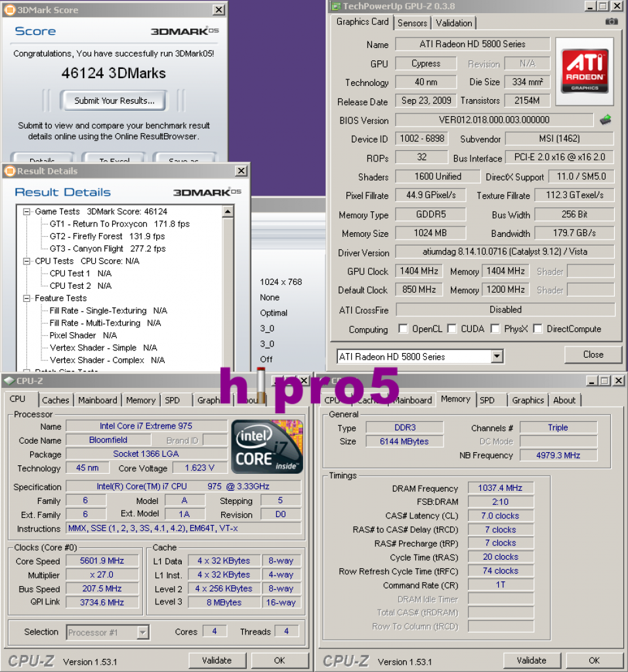
Task: Switch to the Sensors tab in GPU-Z
Action: [412, 23]
